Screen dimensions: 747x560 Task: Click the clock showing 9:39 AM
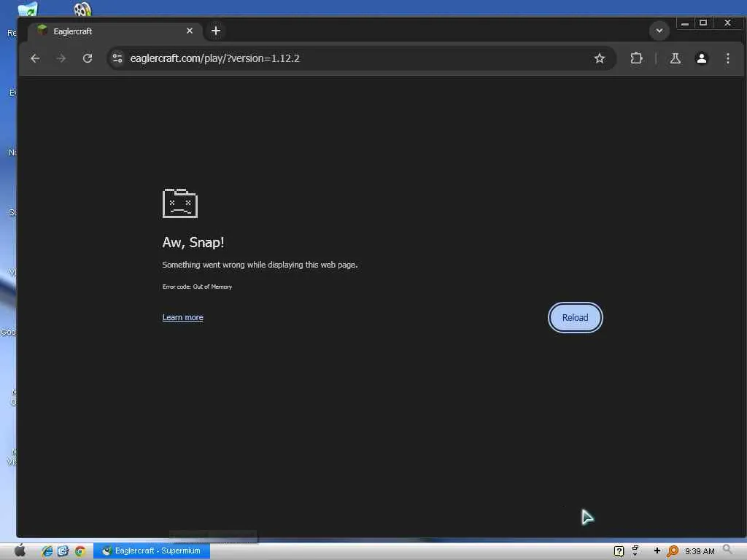click(700, 551)
